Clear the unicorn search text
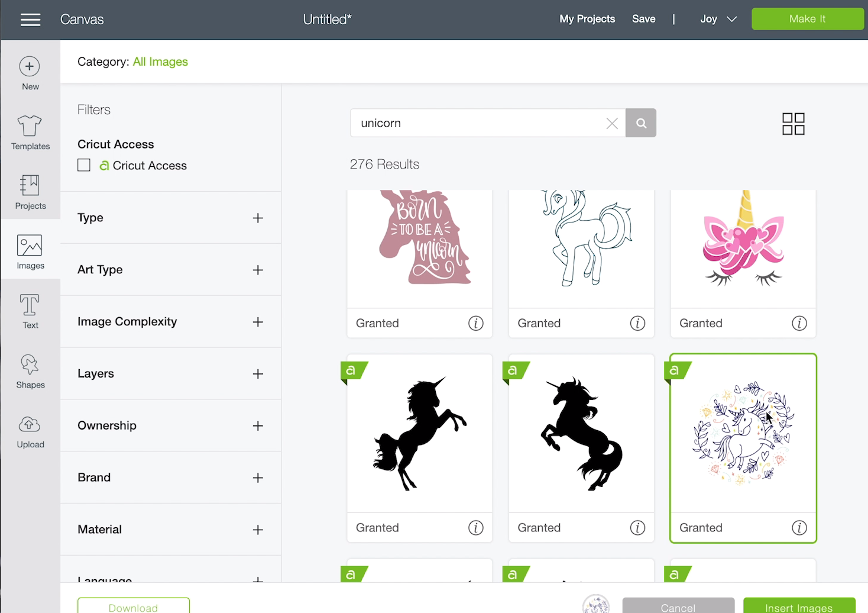This screenshot has width=868, height=613. (612, 123)
